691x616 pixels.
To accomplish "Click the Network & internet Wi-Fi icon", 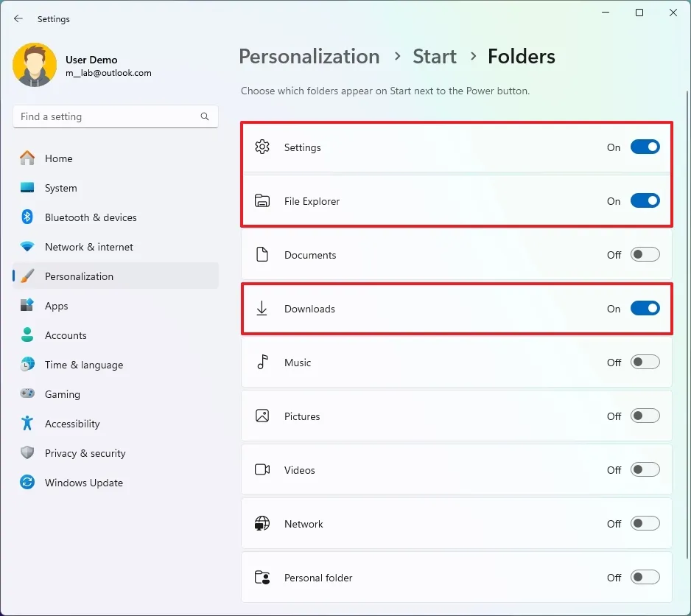I will click(27, 247).
